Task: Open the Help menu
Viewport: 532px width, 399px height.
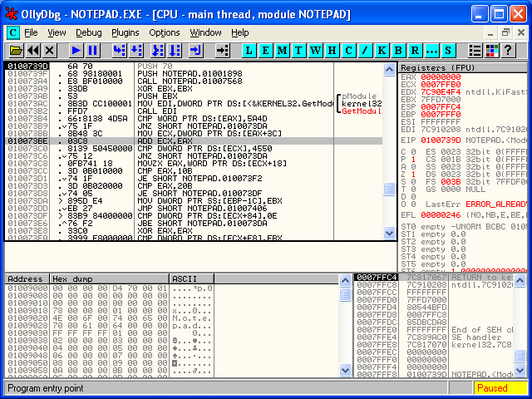Action: coord(240,33)
